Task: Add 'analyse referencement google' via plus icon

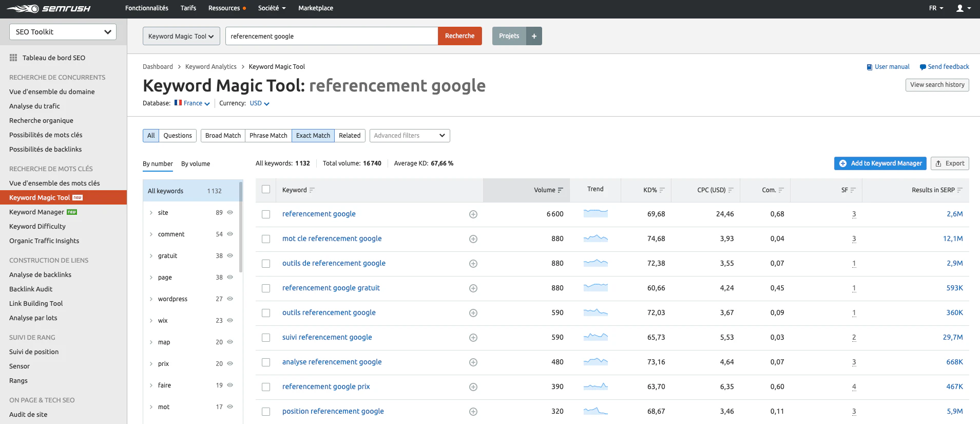Action: coord(473,362)
